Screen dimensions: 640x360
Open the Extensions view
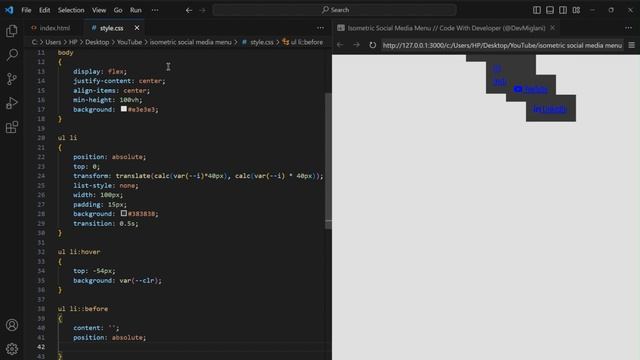pos(12,127)
